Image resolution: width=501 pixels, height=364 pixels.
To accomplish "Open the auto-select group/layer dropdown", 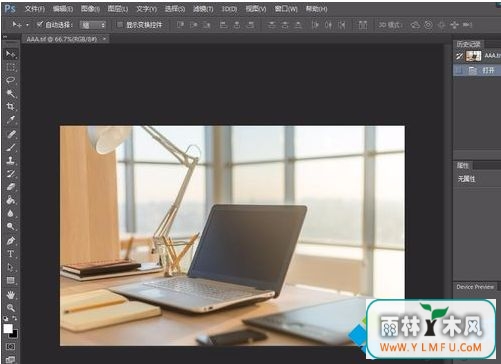I will [93, 25].
